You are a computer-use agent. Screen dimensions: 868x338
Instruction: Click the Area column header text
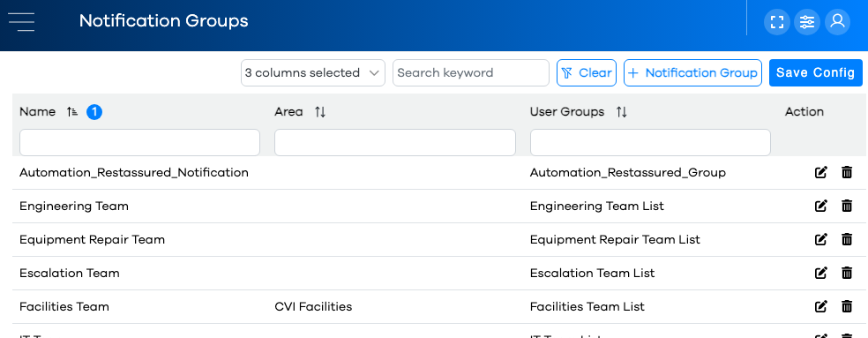coord(288,112)
